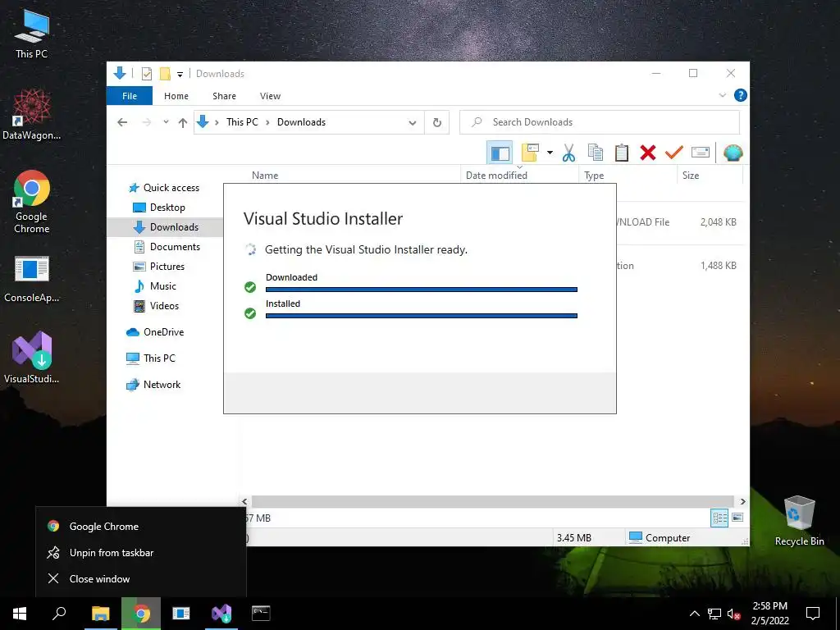Select Google Chrome in the jump list

(141, 527)
